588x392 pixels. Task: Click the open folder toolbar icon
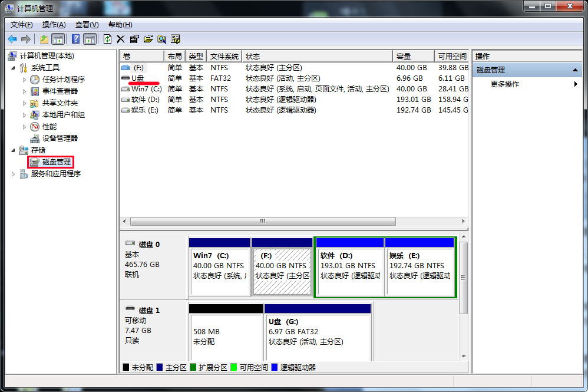click(148, 39)
